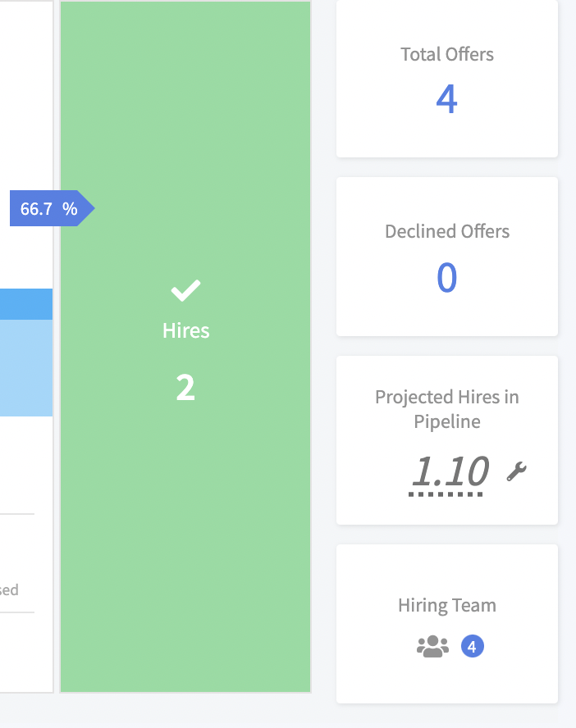
Task: Click the bottom area of the green Hires column
Action: (x=185, y=623)
